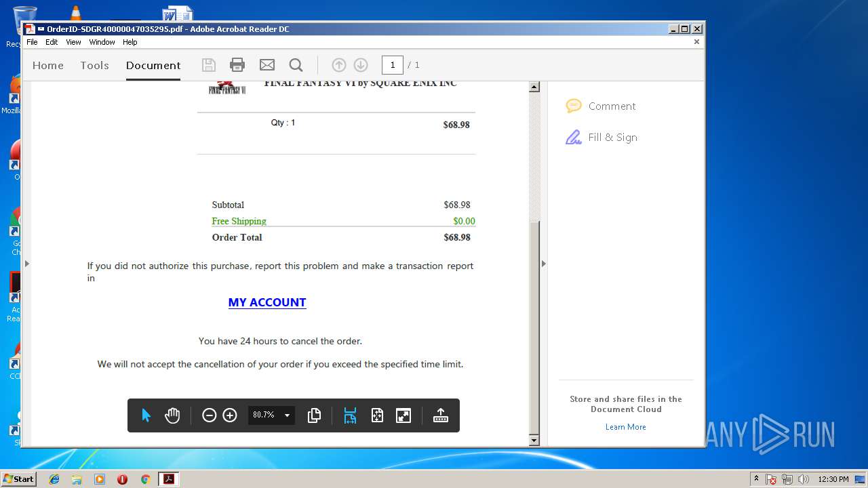Click the 80.7% zoom value field
Screen dimensions: 868x488
264,415
